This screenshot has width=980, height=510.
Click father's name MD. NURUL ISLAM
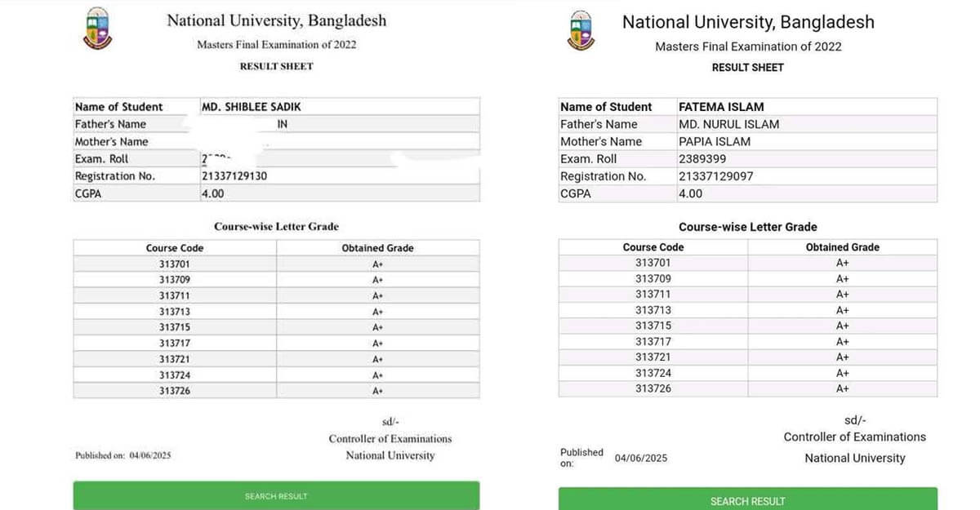(x=728, y=124)
